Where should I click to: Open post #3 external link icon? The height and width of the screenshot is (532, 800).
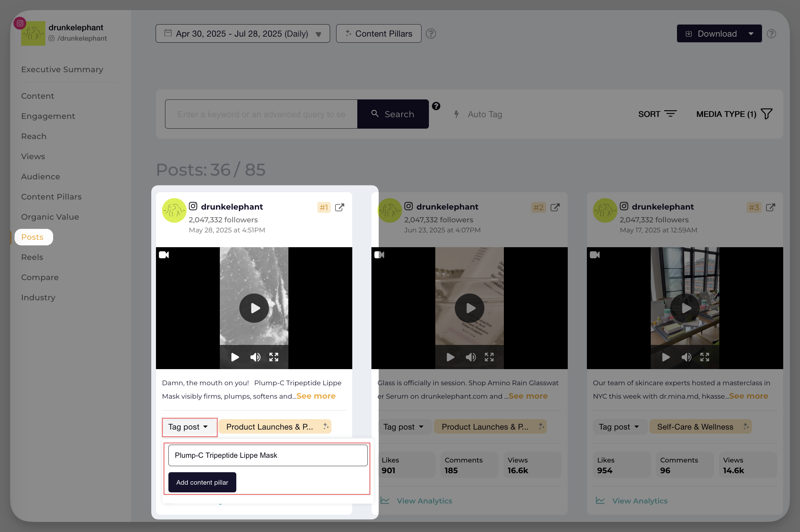coord(770,207)
